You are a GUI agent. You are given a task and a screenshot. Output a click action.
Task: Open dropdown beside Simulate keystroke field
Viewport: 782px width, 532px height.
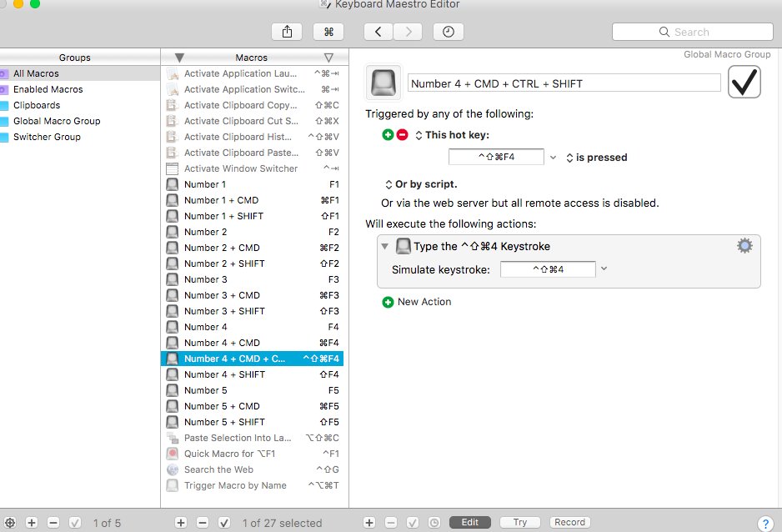coord(604,269)
